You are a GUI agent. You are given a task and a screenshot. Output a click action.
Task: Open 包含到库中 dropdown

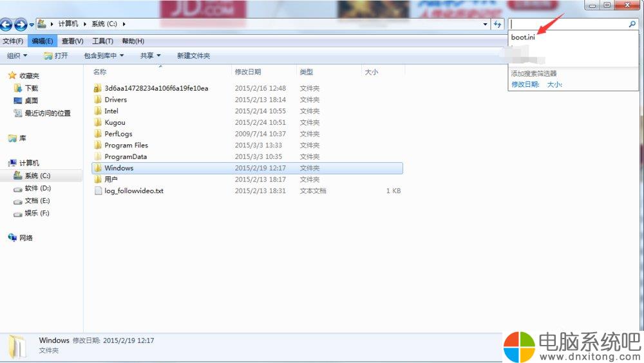point(104,55)
